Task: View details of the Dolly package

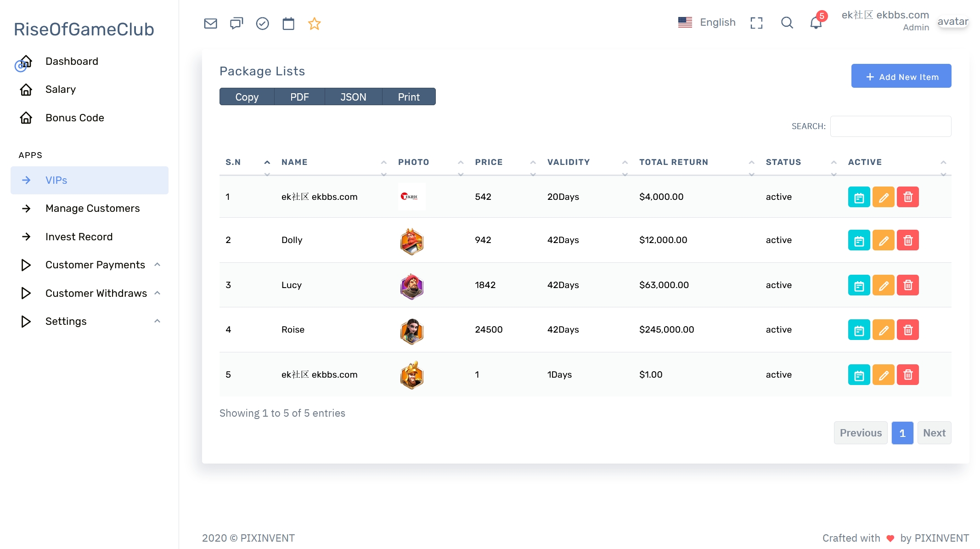Action: coord(859,240)
